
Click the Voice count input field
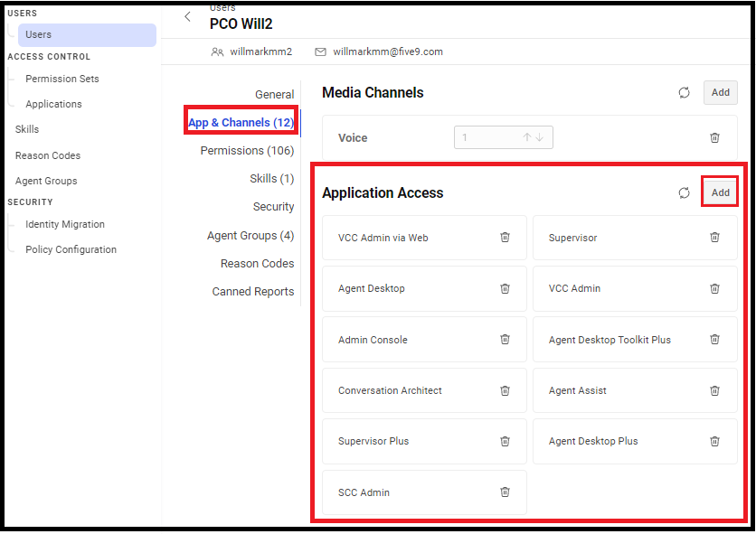tap(504, 137)
